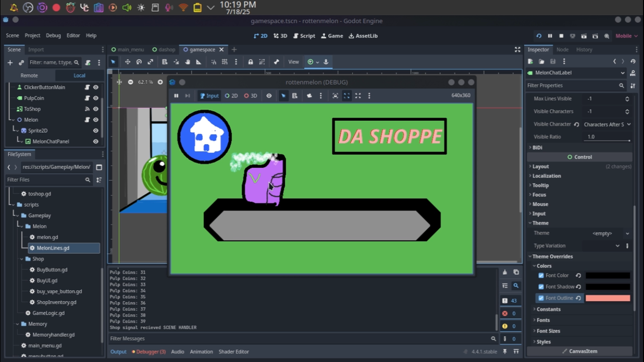Select the Move Mode tool icon

[x=127, y=62]
